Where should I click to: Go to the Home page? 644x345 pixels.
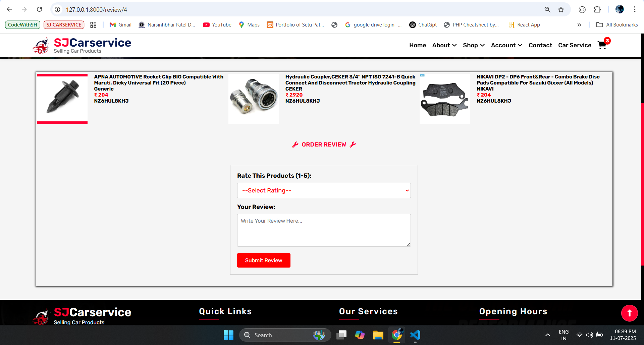417,45
